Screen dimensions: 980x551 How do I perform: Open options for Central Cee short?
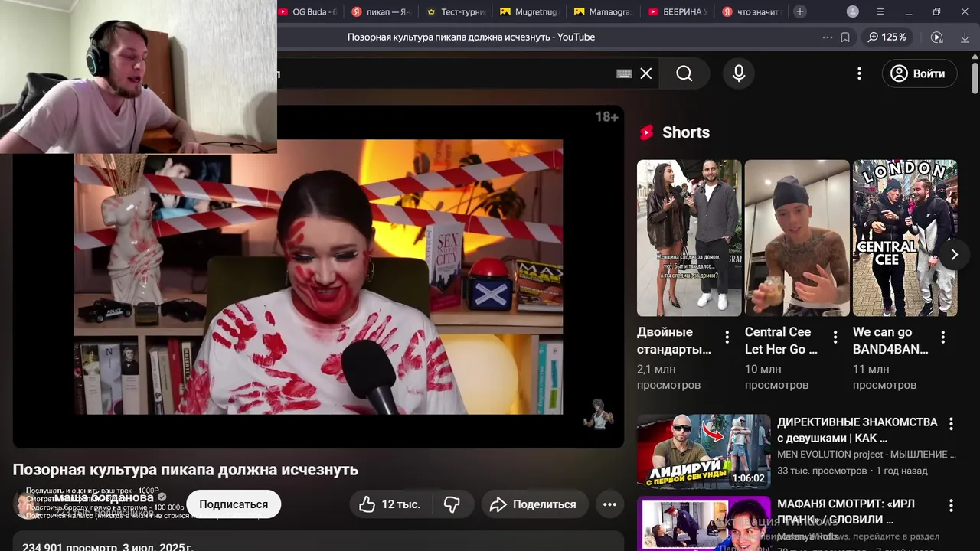tap(835, 337)
